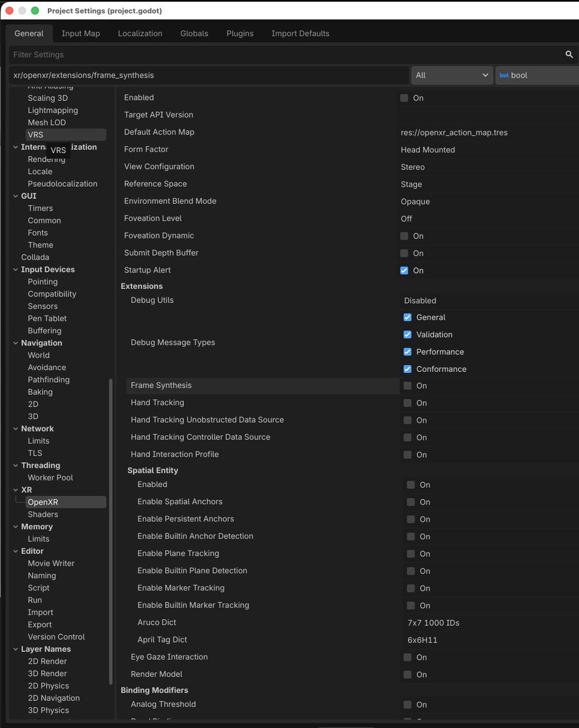Collapse the Network section arrow
The image size is (579, 728).
click(x=15, y=428)
